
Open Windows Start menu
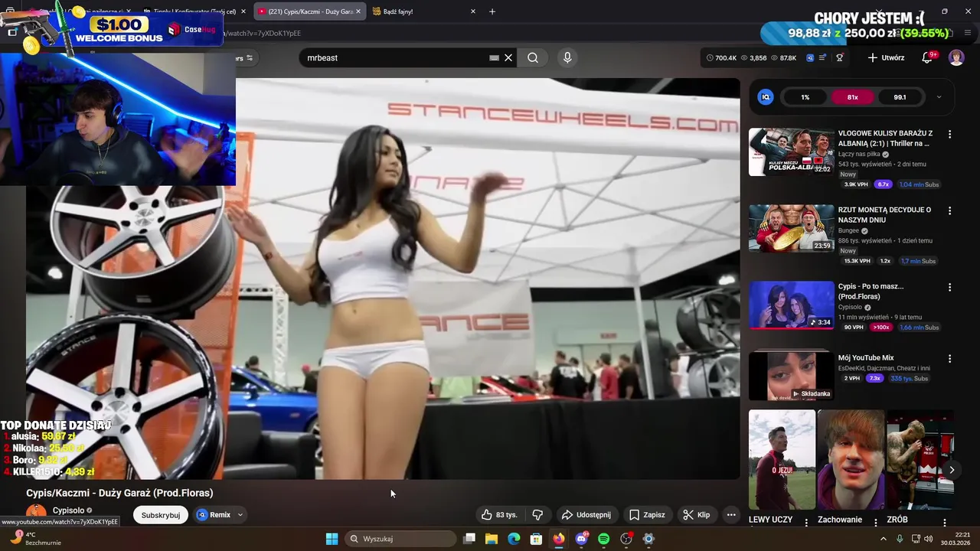[x=332, y=539]
